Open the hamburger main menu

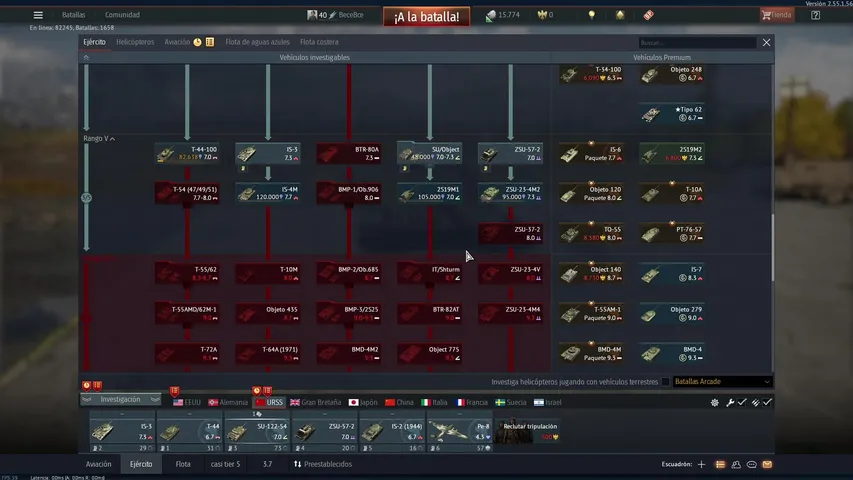point(38,15)
